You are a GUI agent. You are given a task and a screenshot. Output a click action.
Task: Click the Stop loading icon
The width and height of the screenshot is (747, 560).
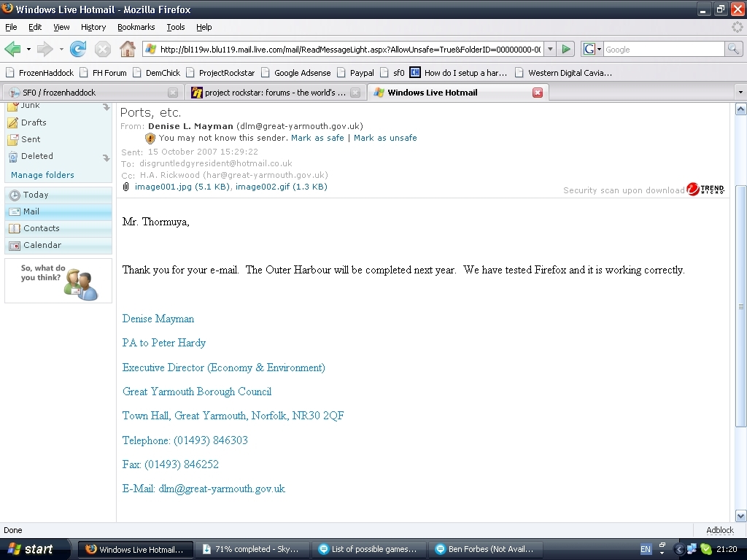tap(102, 49)
